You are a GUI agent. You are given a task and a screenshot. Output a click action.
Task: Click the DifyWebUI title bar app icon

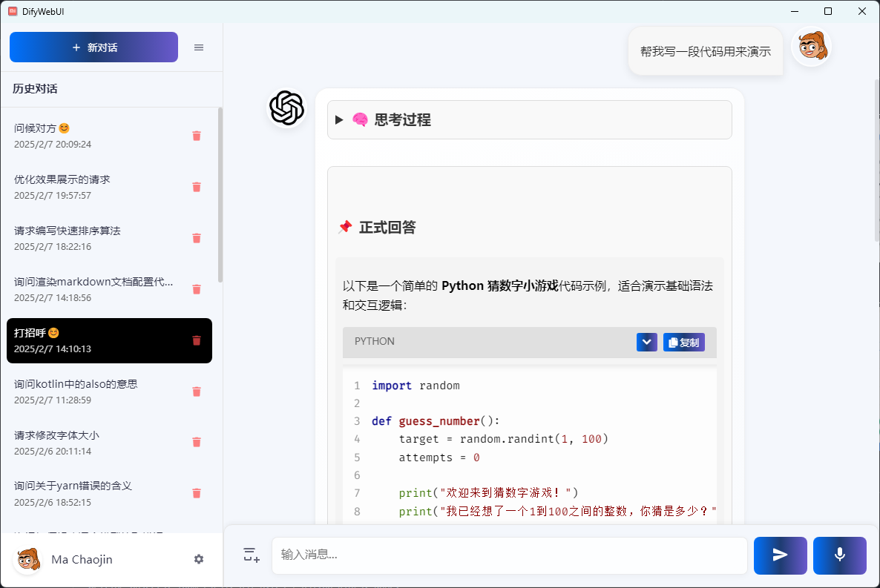[x=13, y=11]
